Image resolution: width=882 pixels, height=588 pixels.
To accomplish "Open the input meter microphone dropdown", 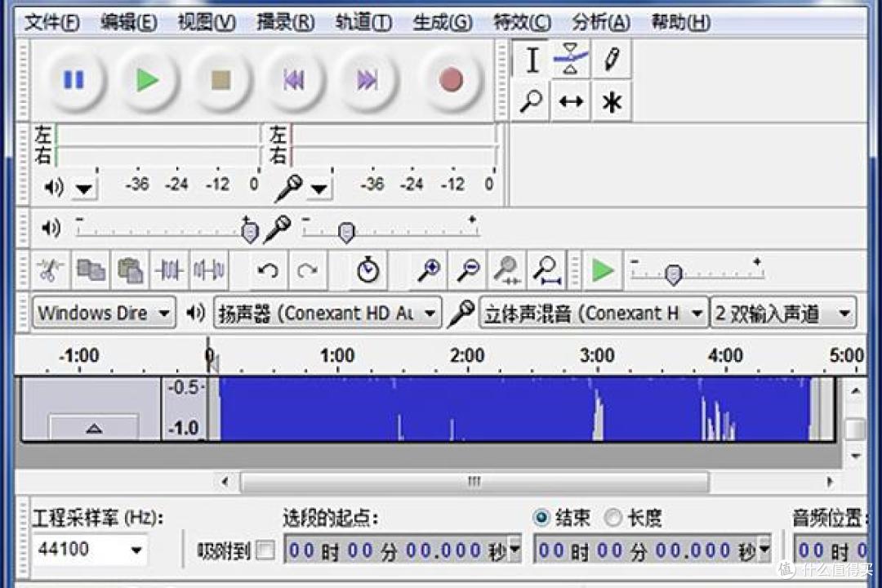I will pyautogui.click(x=319, y=189).
